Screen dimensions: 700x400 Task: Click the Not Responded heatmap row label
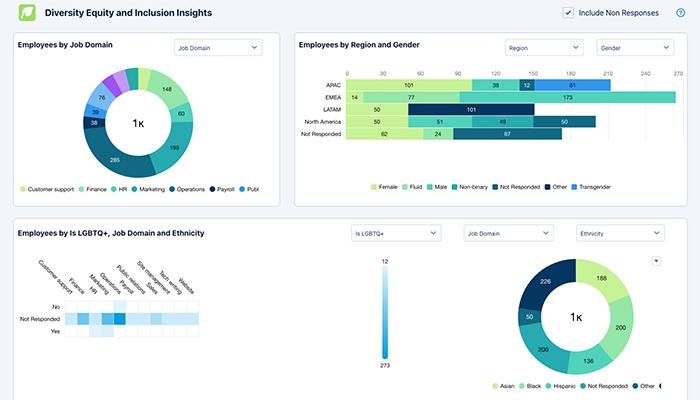[40, 319]
